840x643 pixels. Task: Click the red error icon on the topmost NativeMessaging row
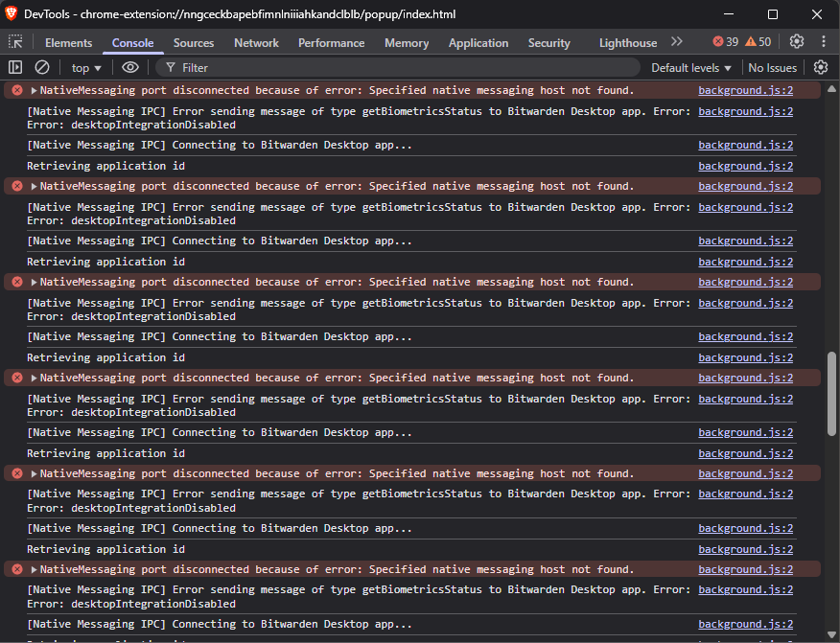click(x=17, y=90)
